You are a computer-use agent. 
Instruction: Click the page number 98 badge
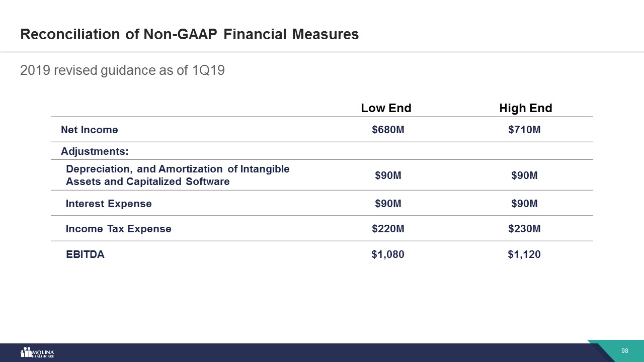(625, 350)
